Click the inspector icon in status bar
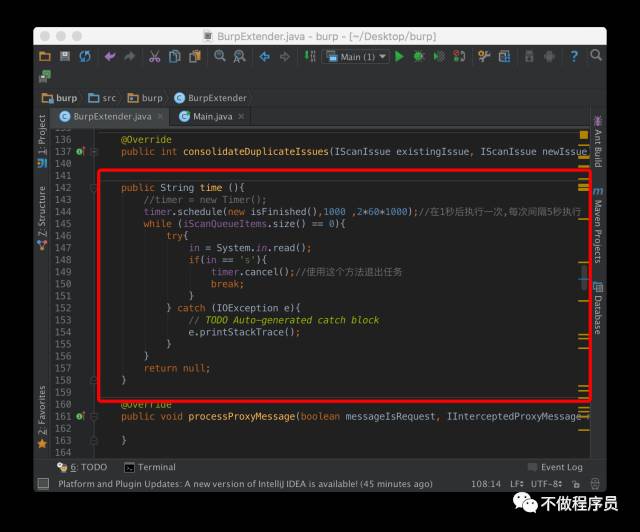 click(x=595, y=484)
